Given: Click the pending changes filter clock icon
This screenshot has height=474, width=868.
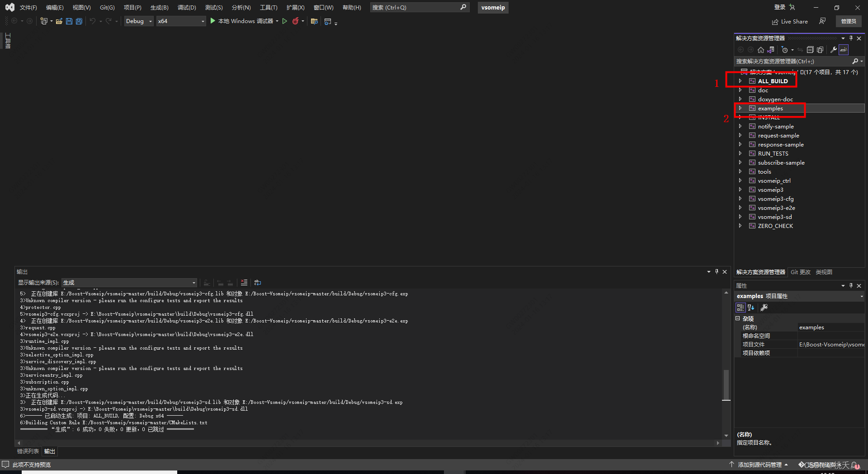Looking at the screenshot, I should [x=785, y=50].
